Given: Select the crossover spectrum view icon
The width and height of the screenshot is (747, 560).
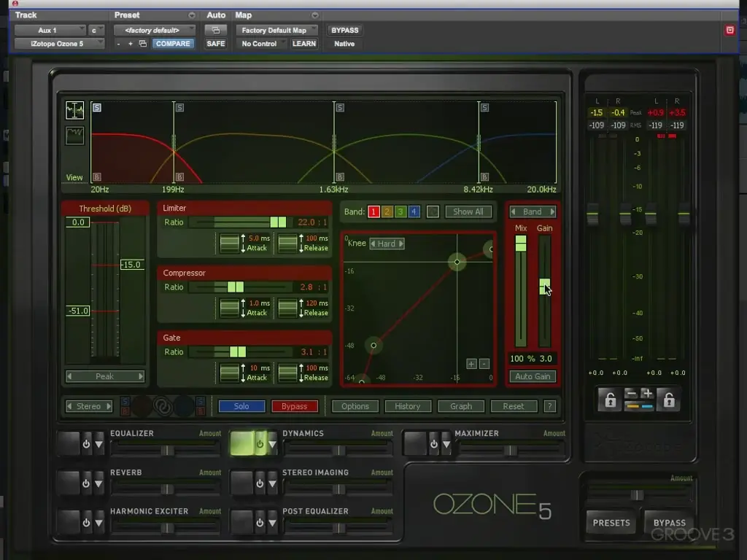Looking at the screenshot, I should coord(75,111).
